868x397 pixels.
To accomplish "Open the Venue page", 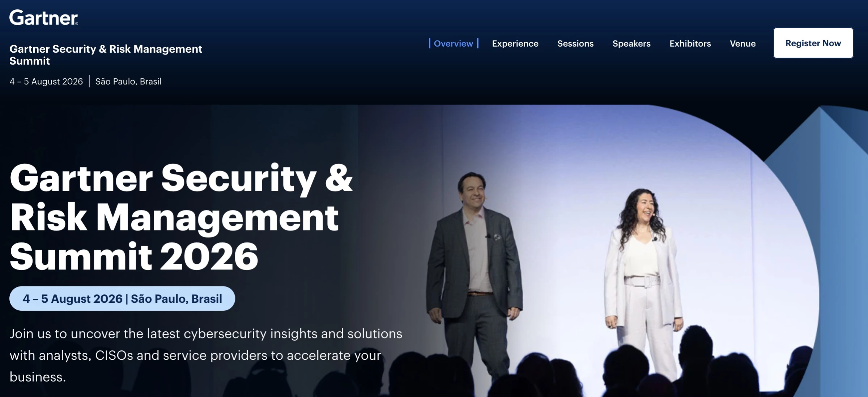I will pyautogui.click(x=743, y=43).
